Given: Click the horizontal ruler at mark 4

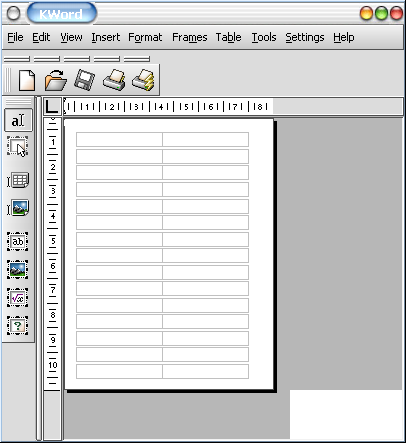Looking at the screenshot, I should 161,107.
